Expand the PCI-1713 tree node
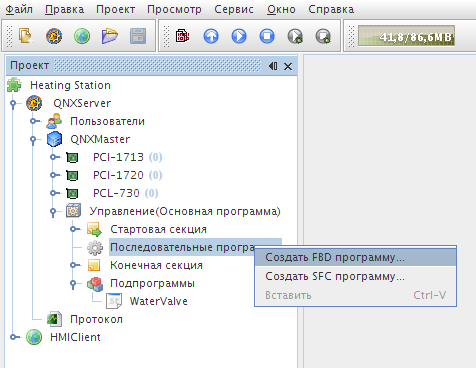Screen dimensions: 476x368 (54, 157)
